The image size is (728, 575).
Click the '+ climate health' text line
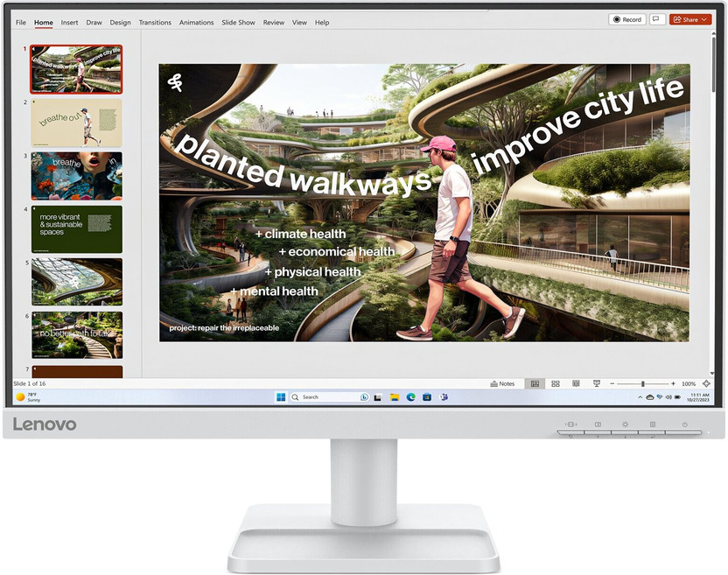(x=300, y=234)
